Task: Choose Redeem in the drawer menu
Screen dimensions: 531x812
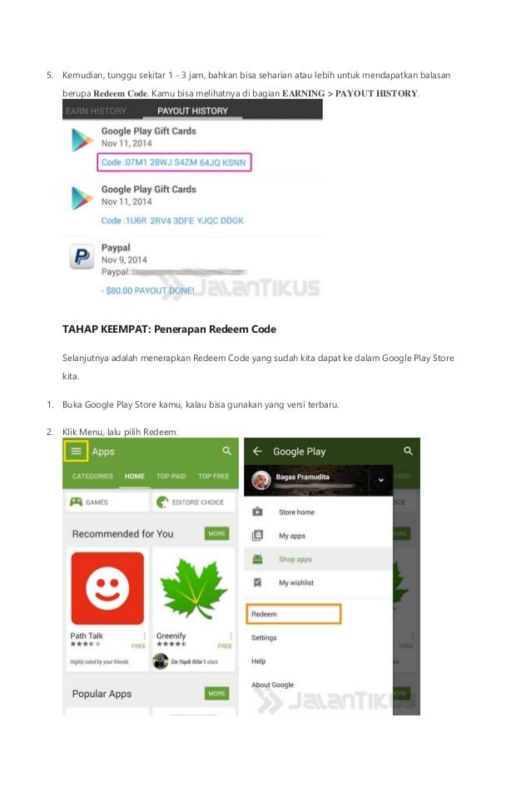Action: point(293,614)
